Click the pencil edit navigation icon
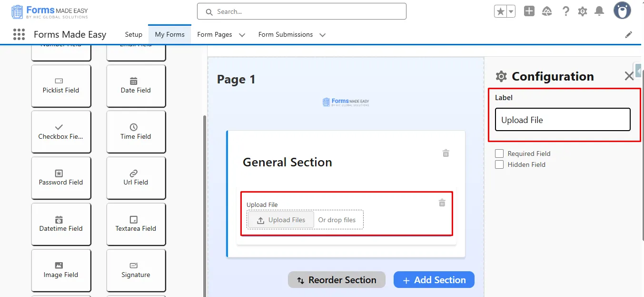 click(x=629, y=34)
